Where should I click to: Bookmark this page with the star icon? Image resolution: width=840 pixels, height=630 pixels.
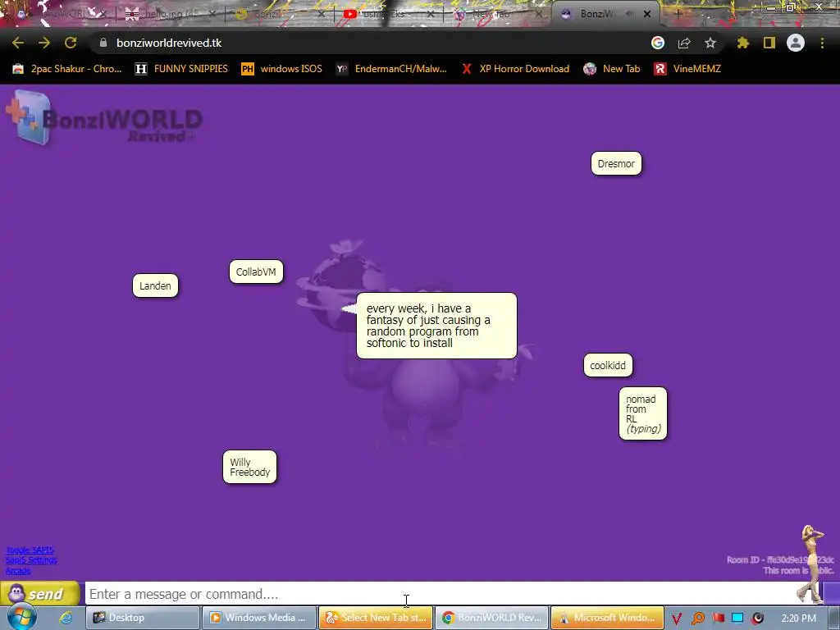tap(710, 43)
